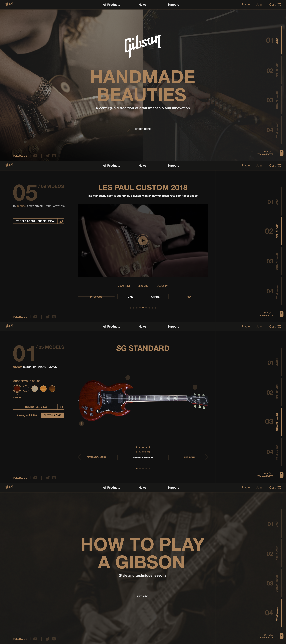Toggle to full screen view of video
Viewport: 286px width, 644px height.
38,221
